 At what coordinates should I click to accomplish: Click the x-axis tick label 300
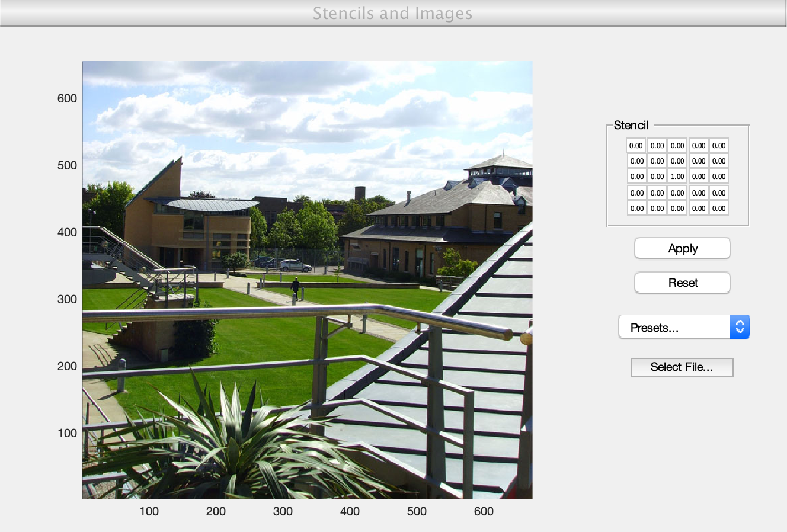(x=283, y=511)
